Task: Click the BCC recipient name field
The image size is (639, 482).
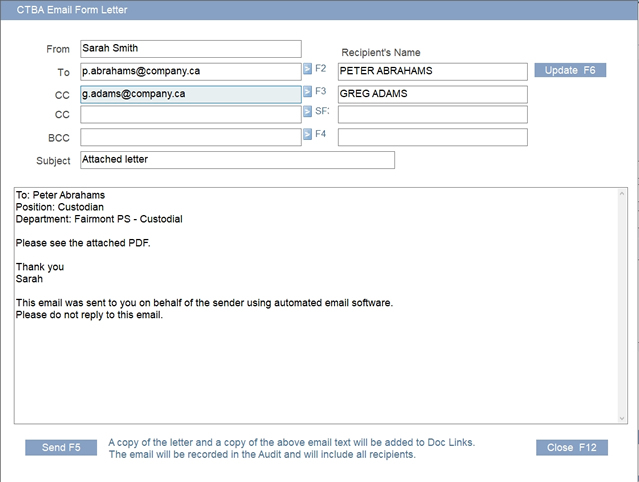Action: 432,137
